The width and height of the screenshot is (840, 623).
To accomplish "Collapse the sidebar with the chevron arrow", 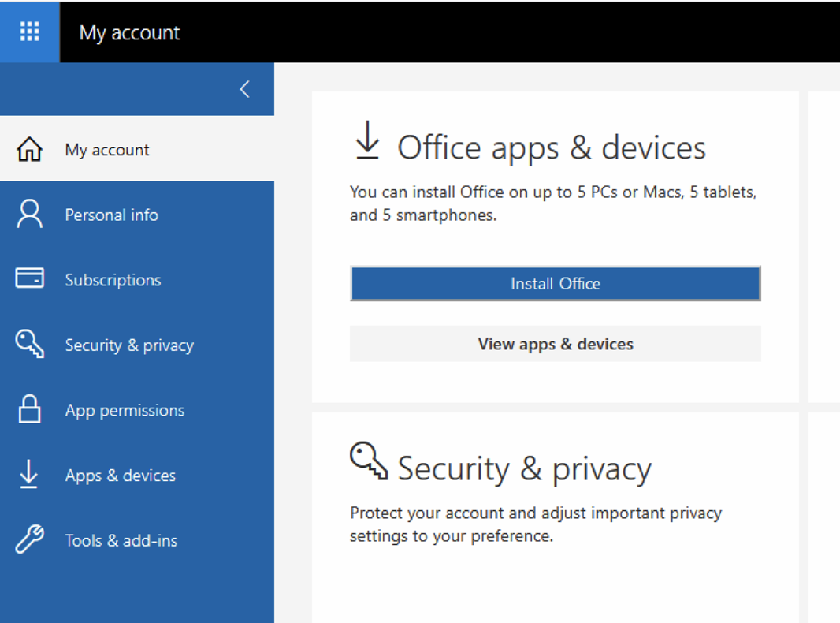I will tap(245, 89).
